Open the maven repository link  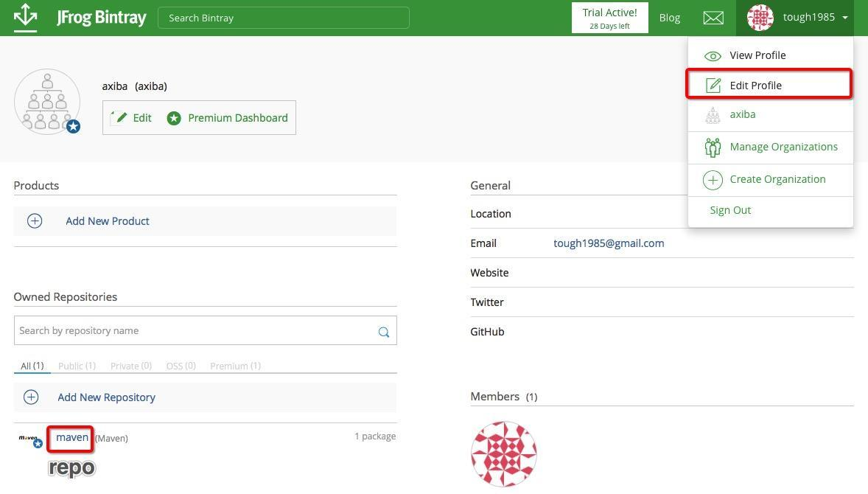[x=72, y=437]
